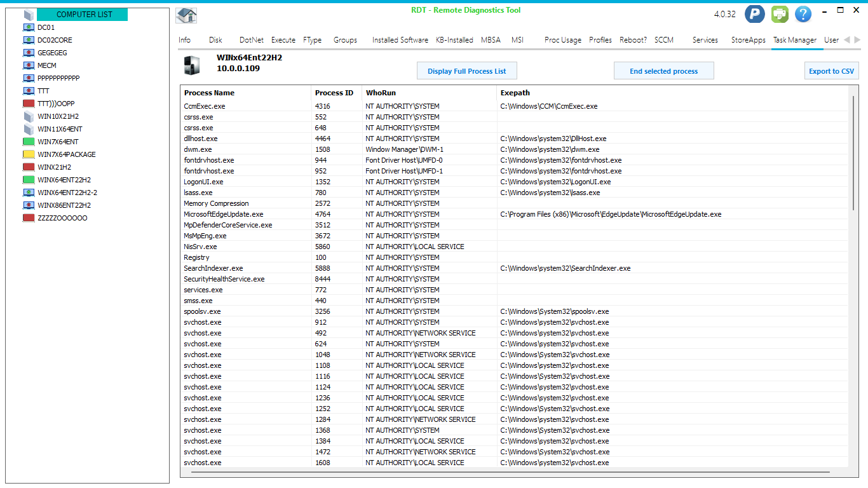
Task: Open the Proc Usage tab
Action: [x=563, y=40]
